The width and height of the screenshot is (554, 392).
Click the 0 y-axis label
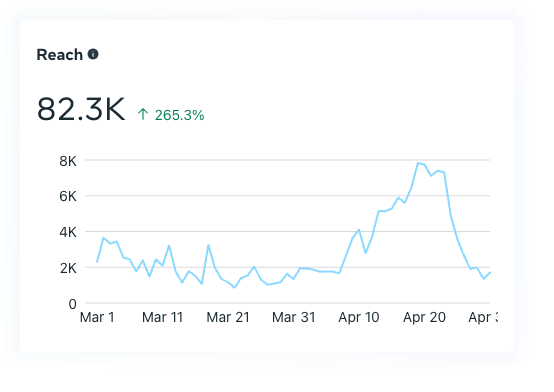(x=72, y=304)
